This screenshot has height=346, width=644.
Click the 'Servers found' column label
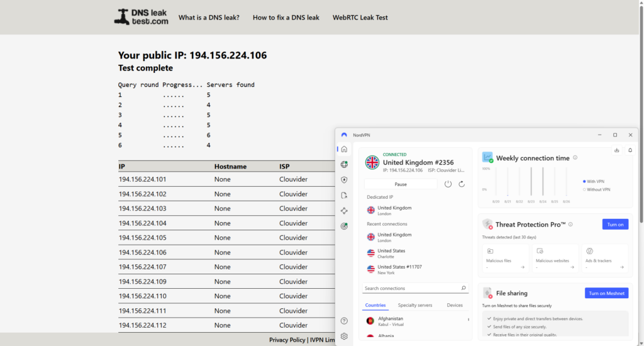tap(230, 85)
